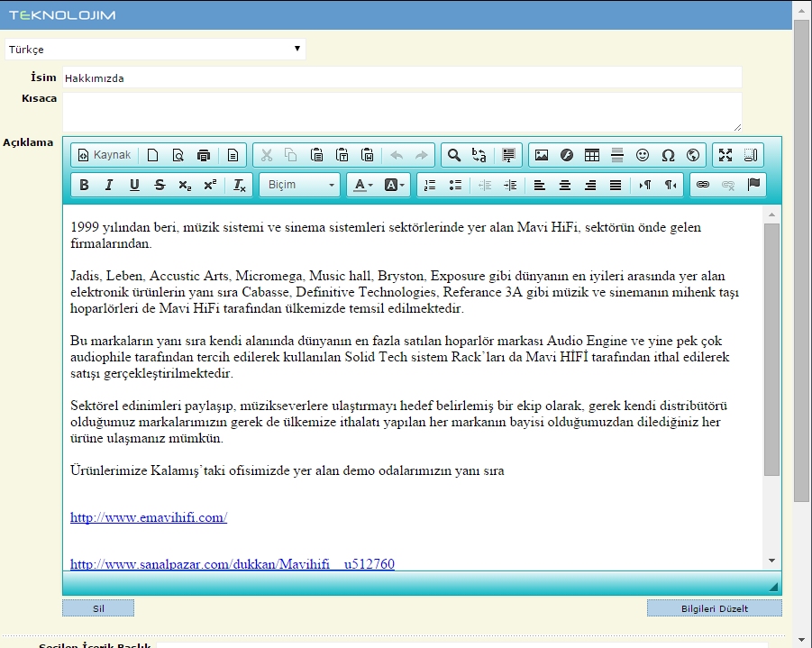Viewport: 812px width, 648px height.
Task: Click Paste as plain text icon
Action: click(342, 155)
